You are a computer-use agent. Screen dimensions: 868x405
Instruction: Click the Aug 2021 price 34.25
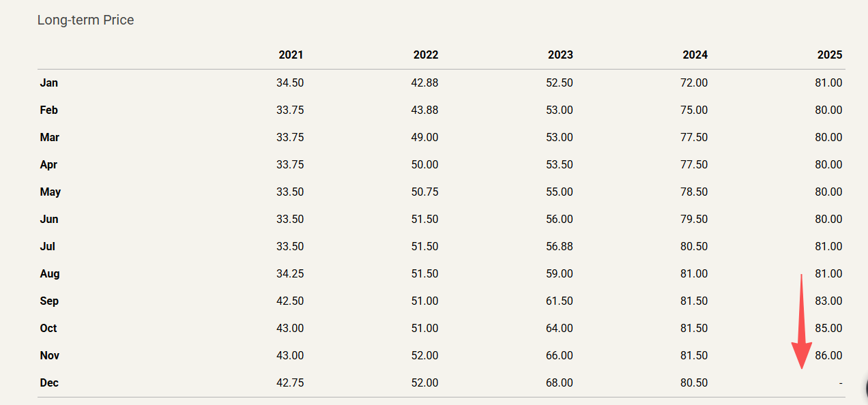[290, 274]
